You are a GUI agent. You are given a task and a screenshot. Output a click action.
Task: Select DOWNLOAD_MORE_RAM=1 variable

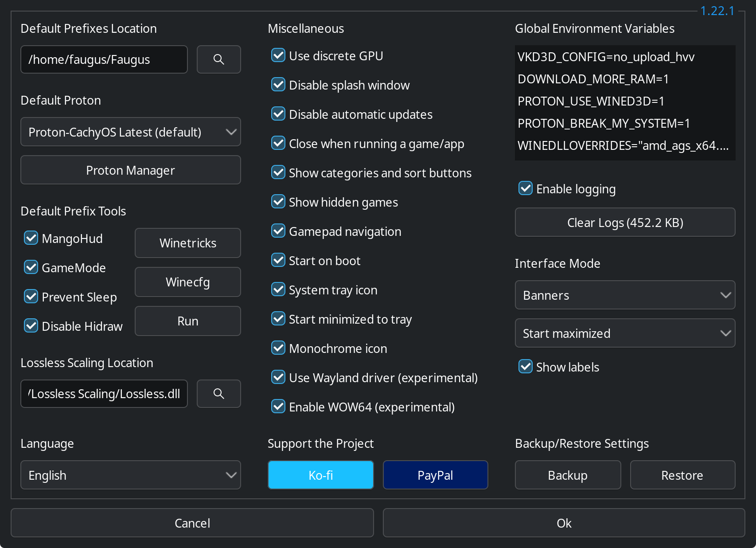[625, 79]
